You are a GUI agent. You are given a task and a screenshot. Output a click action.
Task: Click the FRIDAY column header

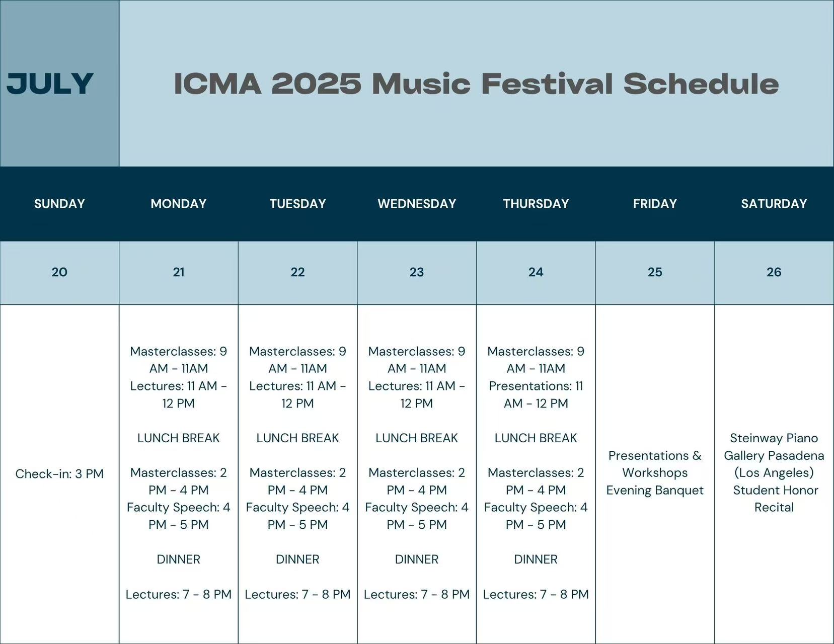tap(655, 204)
